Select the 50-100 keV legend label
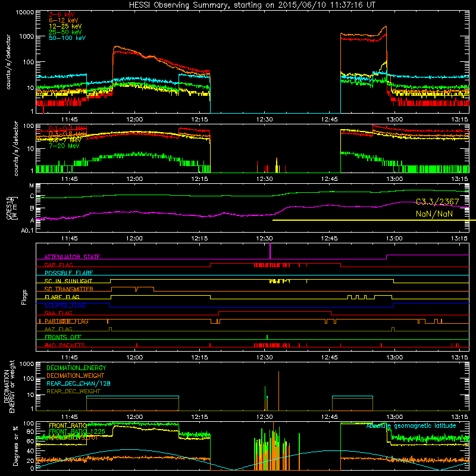Screen dimensions: 476x476 pyautogui.click(x=67, y=37)
